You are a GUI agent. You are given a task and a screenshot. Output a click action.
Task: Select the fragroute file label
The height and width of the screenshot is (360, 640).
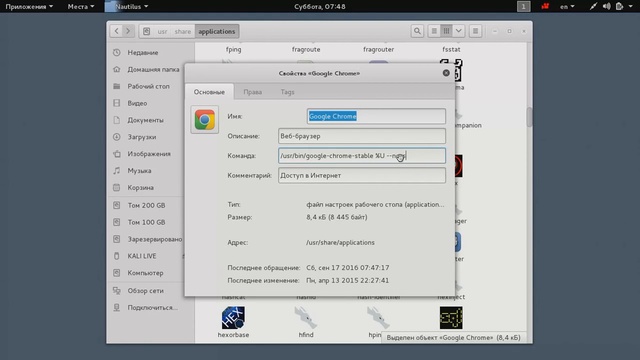tap(306, 49)
